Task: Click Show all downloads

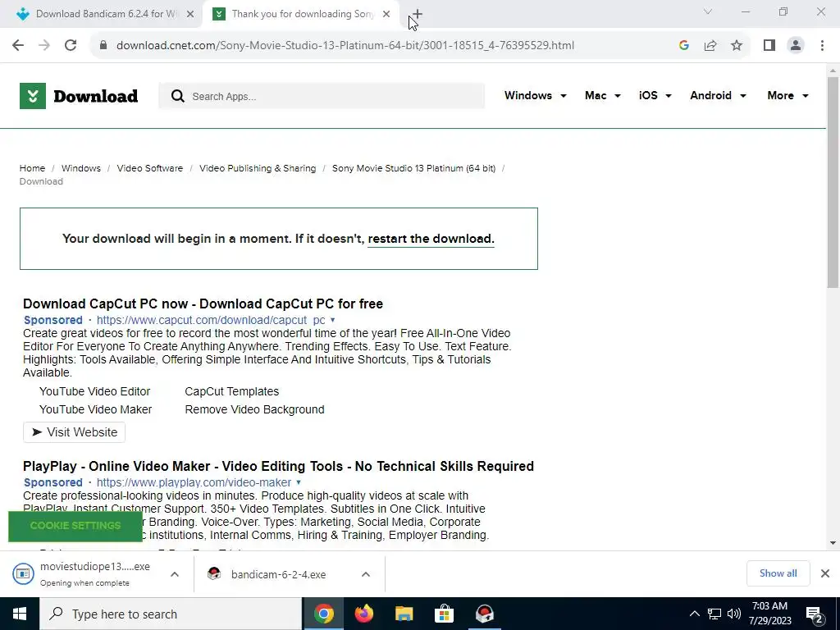Action: tap(778, 573)
